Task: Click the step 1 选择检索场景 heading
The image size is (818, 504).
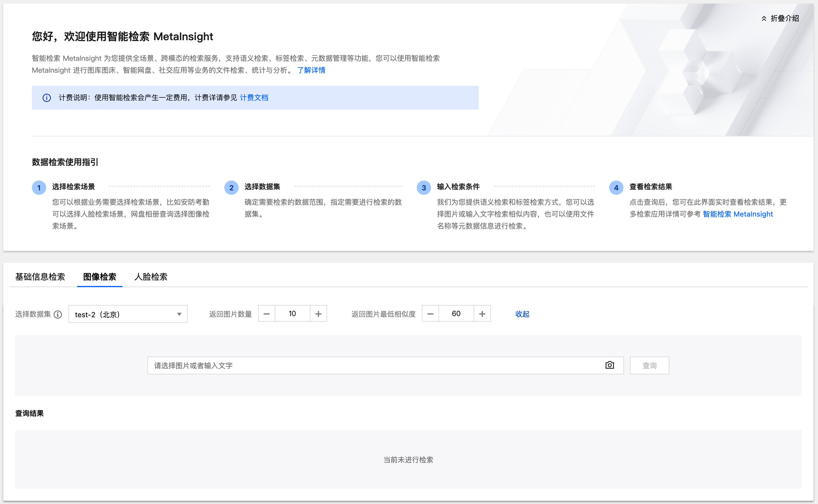Action: pos(73,187)
